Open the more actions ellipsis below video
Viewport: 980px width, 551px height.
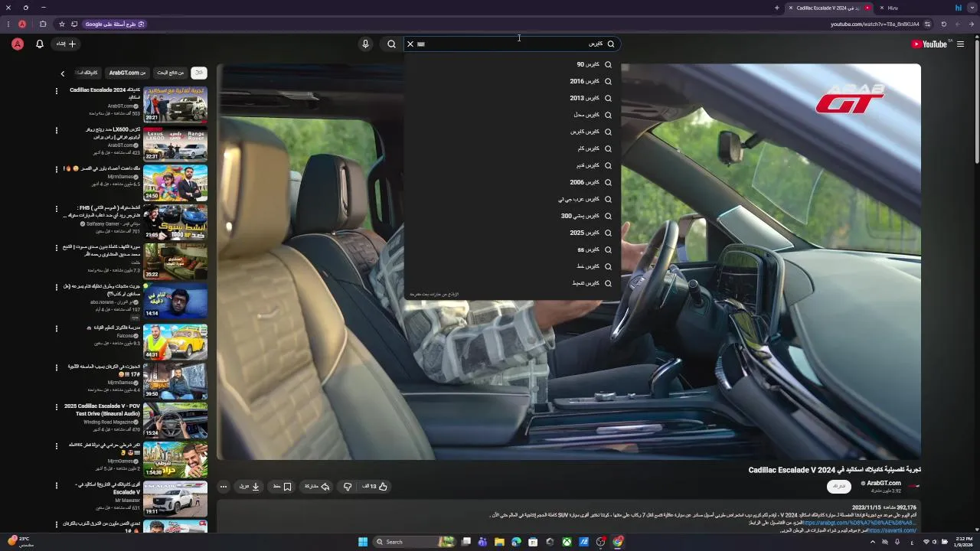[x=224, y=487]
